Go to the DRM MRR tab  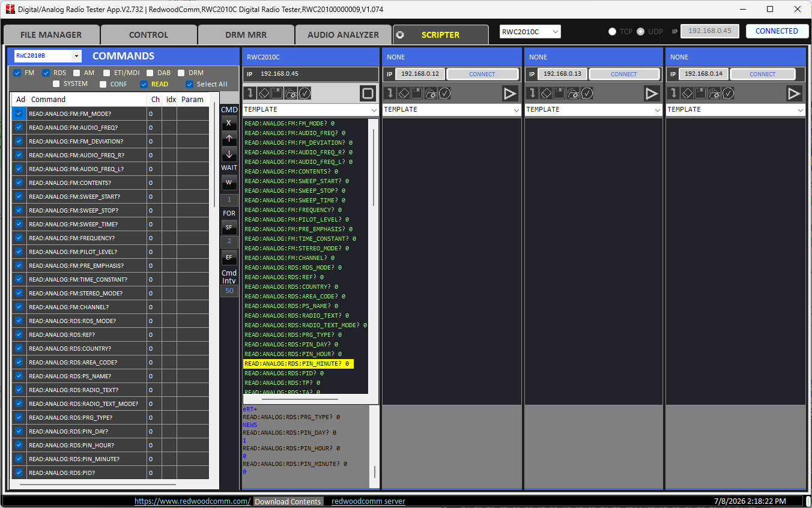(246, 35)
